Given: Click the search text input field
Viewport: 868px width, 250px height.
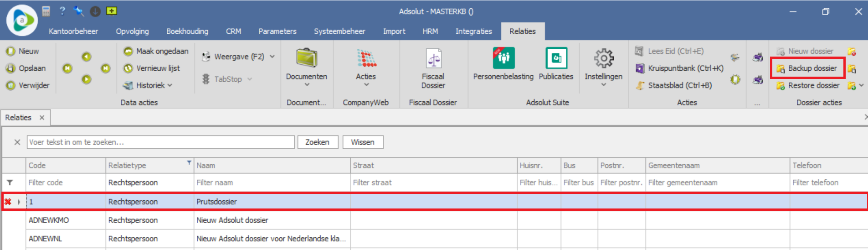Looking at the screenshot, I should click(160, 142).
